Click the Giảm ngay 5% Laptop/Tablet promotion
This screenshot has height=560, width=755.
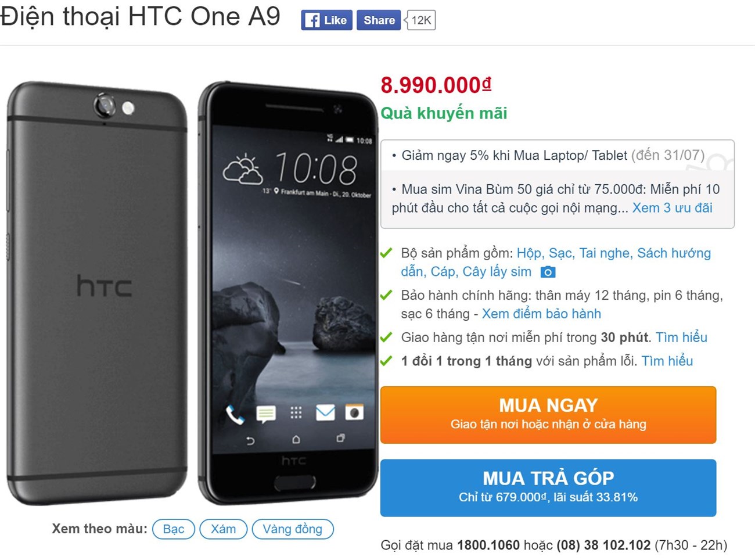548,156
